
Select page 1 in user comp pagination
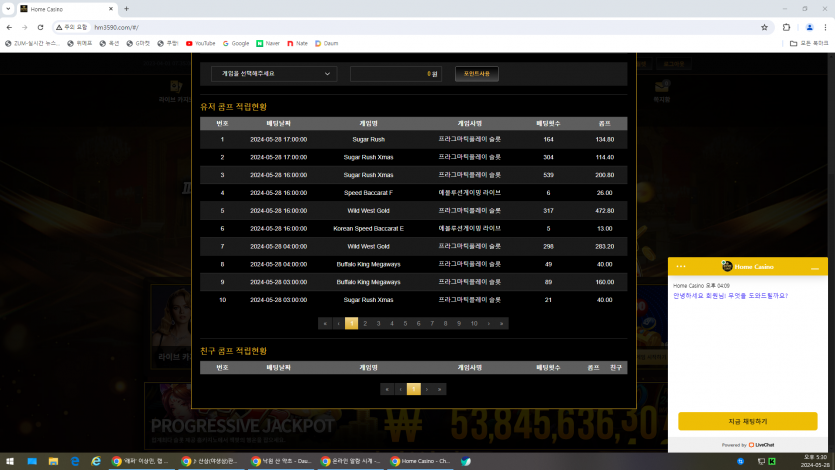point(351,324)
